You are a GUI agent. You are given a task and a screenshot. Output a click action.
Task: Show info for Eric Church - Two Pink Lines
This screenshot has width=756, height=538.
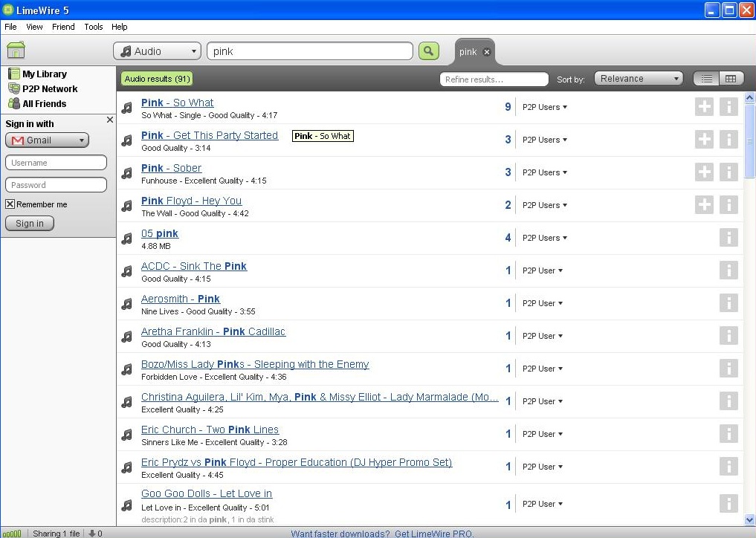coord(728,434)
